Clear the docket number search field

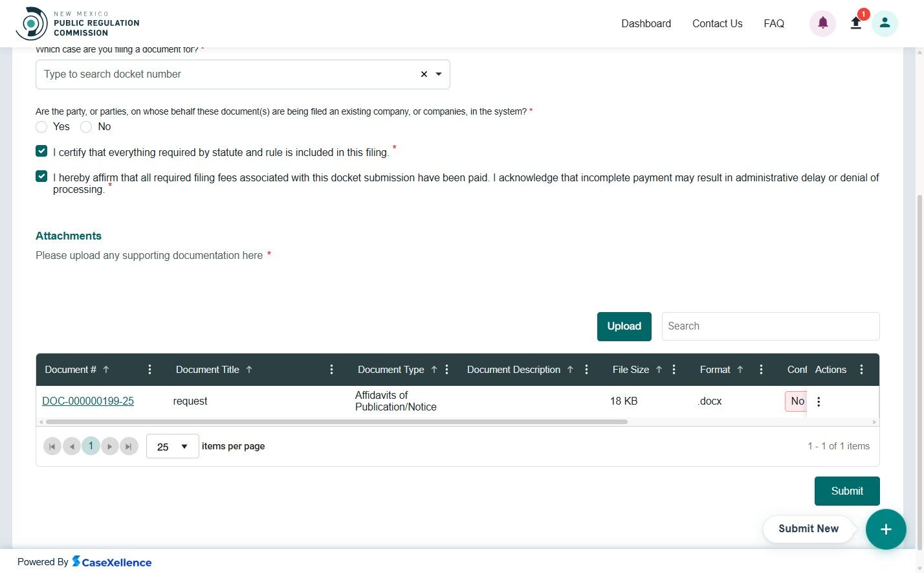pyautogui.click(x=424, y=74)
